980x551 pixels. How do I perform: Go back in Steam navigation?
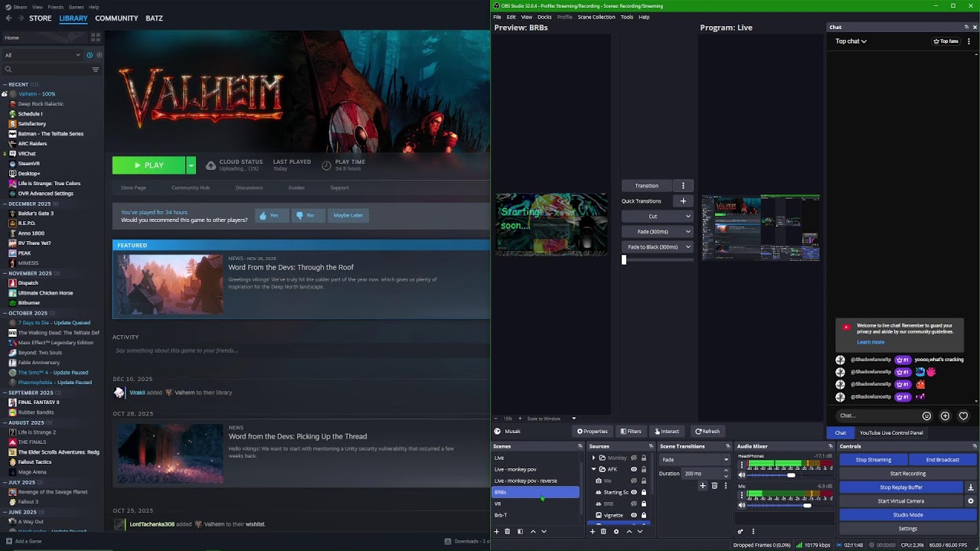[7, 18]
